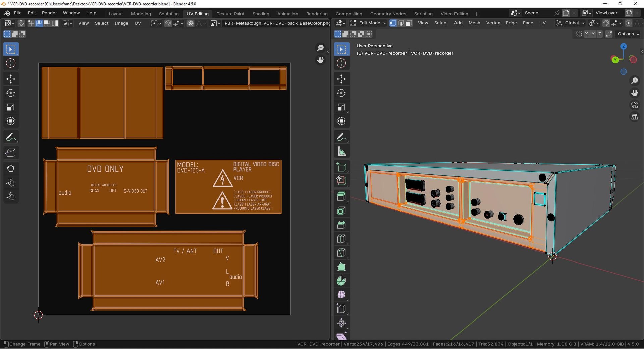
Task: Open the Edit Mode dropdown
Action: (x=368, y=23)
